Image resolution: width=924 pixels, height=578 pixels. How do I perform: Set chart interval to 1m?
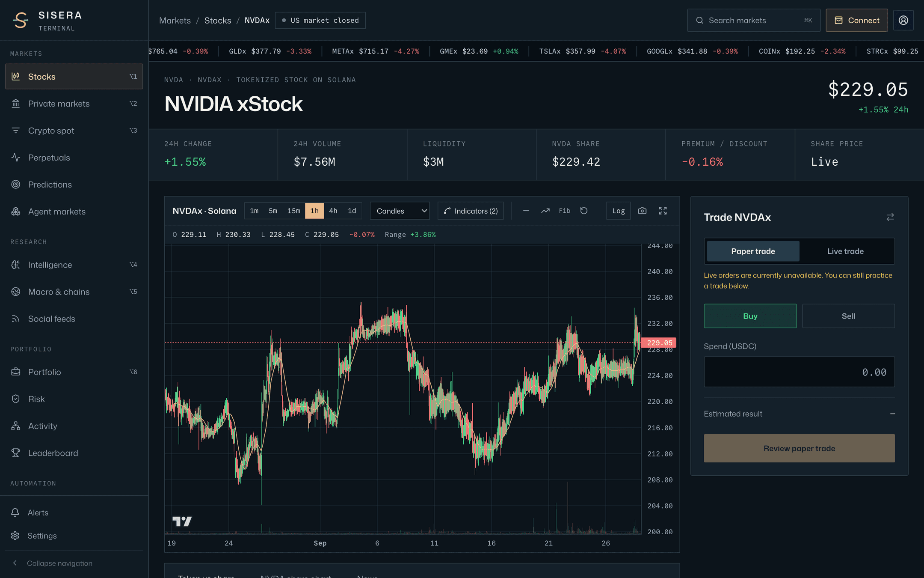pyautogui.click(x=254, y=211)
